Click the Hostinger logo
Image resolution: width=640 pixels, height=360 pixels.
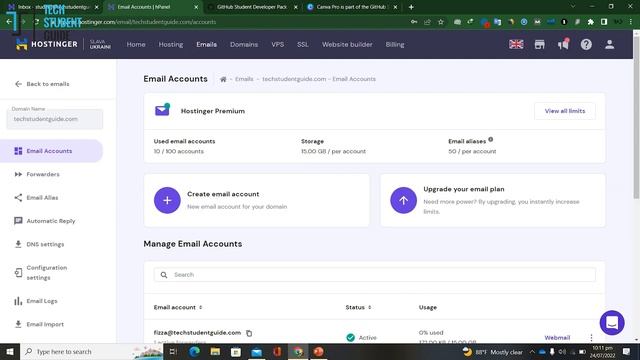[x=46, y=44]
